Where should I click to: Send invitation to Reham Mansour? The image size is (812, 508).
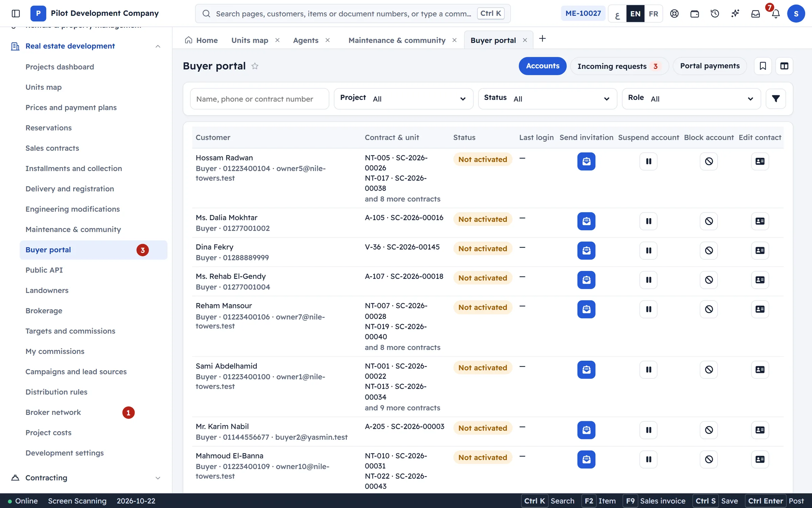586,309
